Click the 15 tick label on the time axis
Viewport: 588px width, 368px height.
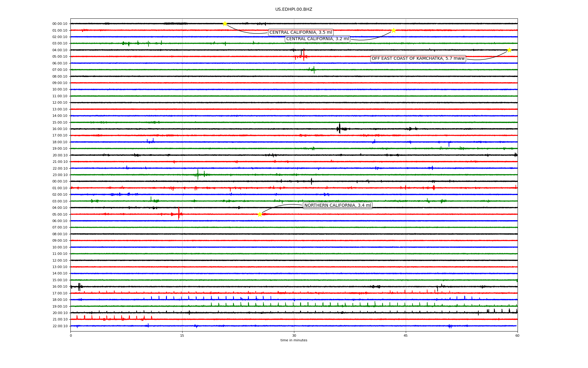(x=182, y=335)
